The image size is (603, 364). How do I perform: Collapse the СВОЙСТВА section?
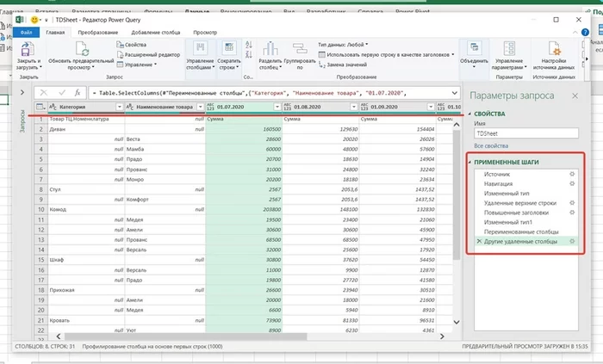(x=469, y=114)
